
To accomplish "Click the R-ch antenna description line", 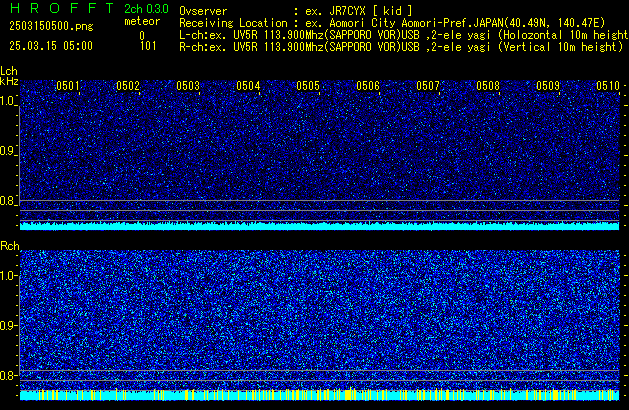I will point(401,47).
